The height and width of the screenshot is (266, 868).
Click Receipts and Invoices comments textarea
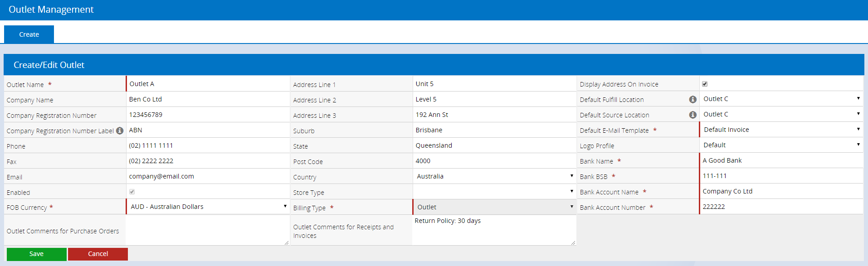click(x=494, y=230)
